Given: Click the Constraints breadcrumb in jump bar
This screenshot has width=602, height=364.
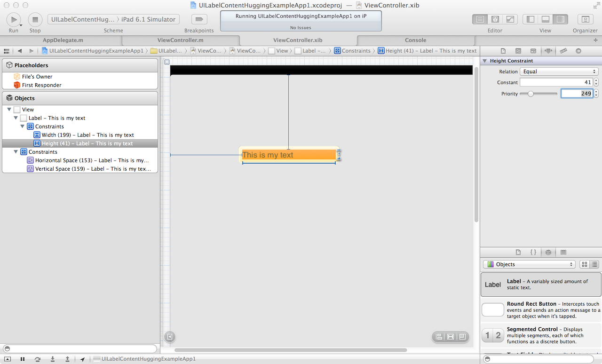Looking at the screenshot, I should pyautogui.click(x=352, y=51).
